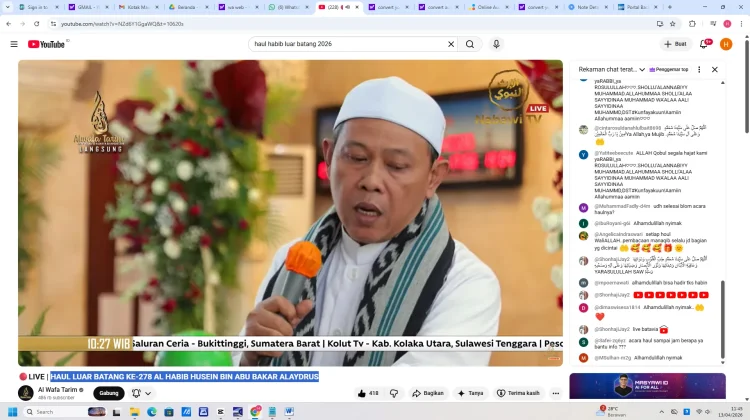Image resolution: width=750 pixels, height=420 pixels.
Task: Switch to the WhatsApp tab
Action: [287, 7]
